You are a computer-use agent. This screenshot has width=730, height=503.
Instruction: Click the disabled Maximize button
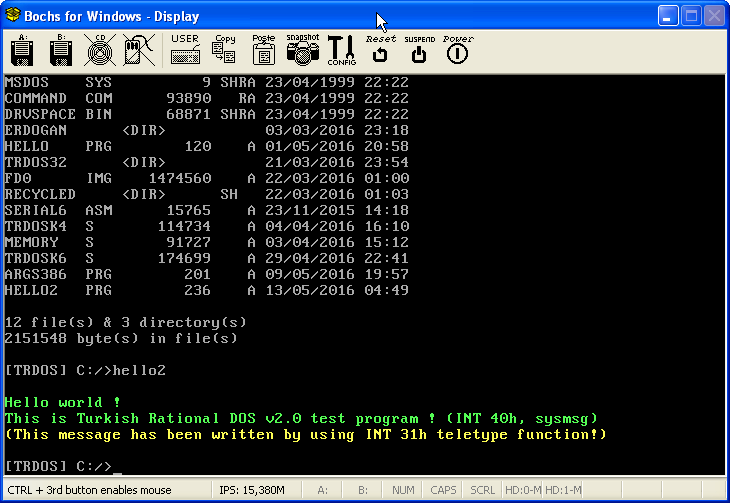[x=691, y=16]
